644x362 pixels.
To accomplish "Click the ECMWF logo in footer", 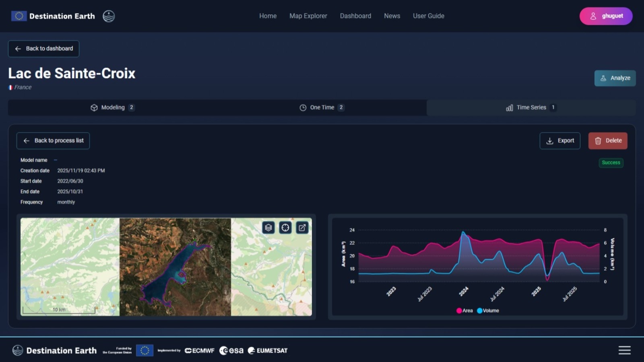I will click(x=200, y=351).
